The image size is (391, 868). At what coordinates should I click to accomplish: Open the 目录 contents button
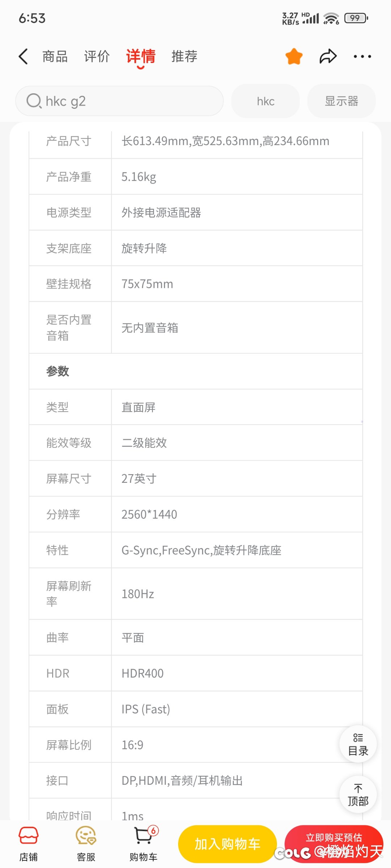pos(358,744)
